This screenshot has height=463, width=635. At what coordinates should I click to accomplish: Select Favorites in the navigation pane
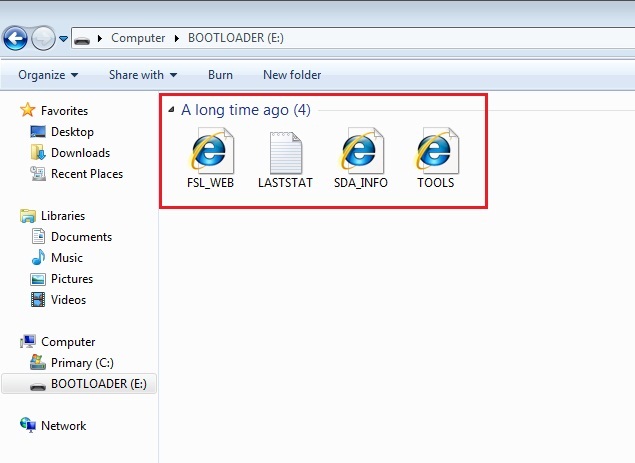click(x=64, y=111)
